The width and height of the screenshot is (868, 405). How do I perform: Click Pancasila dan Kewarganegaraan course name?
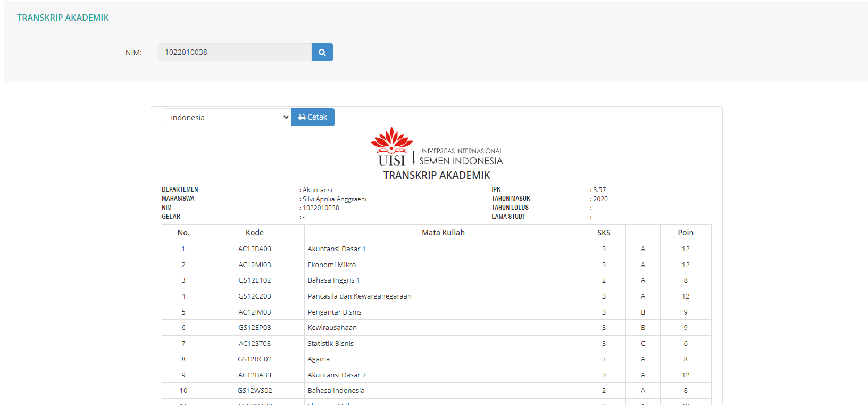[x=360, y=296]
